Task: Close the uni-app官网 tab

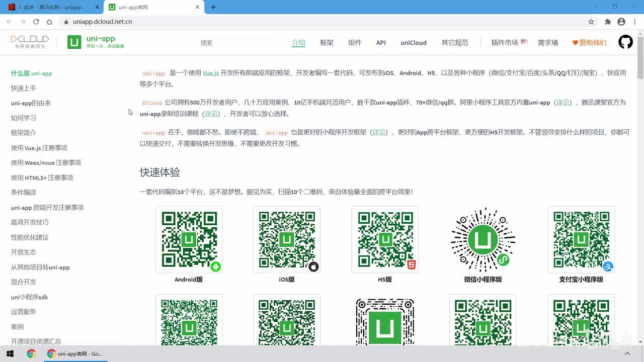Action: [198, 7]
